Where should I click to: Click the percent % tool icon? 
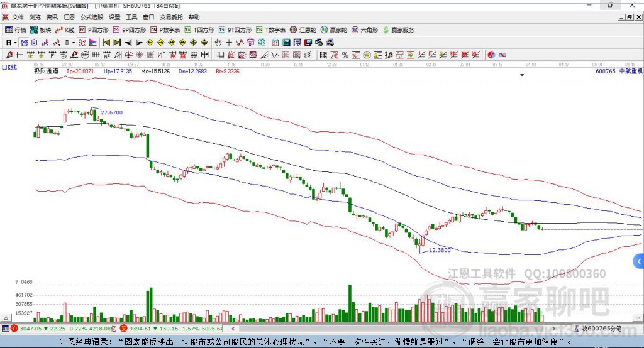[345, 55]
